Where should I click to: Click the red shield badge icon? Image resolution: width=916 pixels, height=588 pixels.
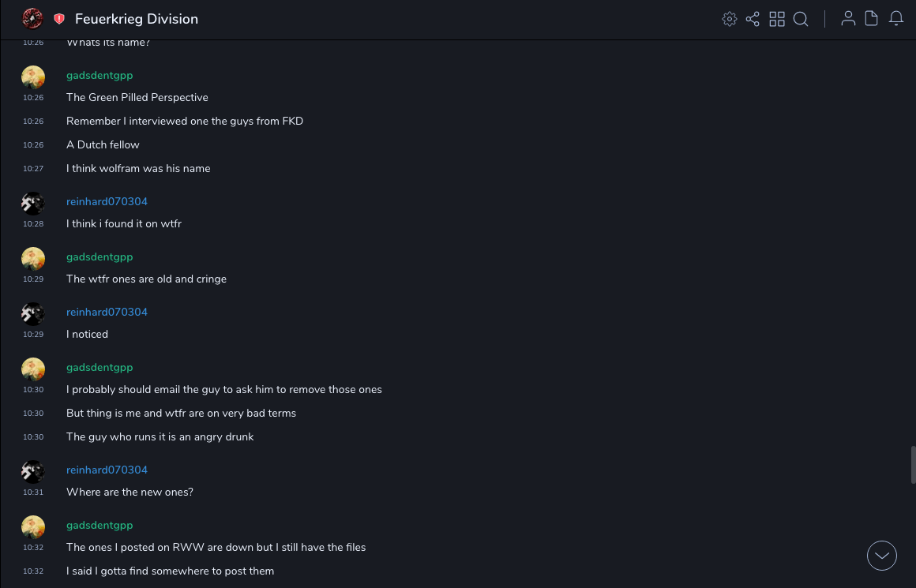click(59, 19)
